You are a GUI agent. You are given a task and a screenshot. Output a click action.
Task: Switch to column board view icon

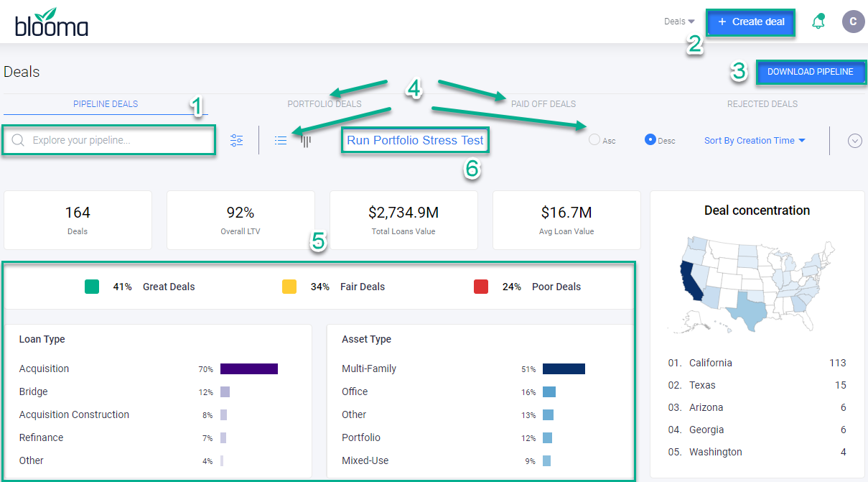coord(306,141)
